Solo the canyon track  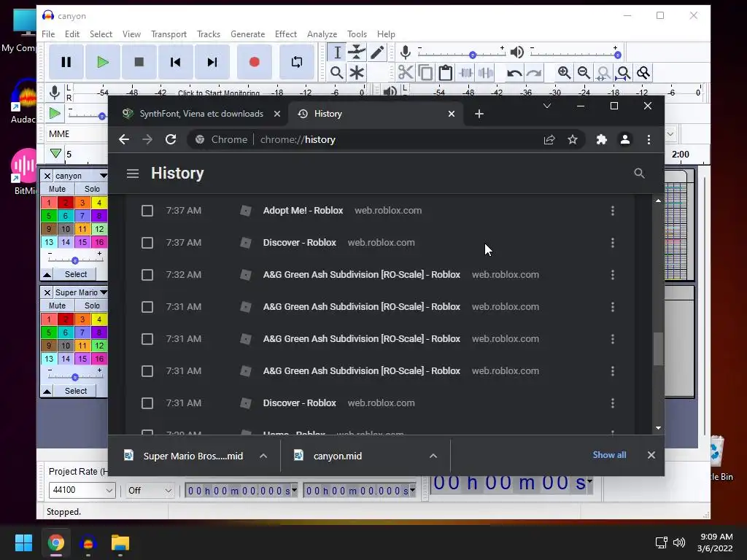click(92, 189)
